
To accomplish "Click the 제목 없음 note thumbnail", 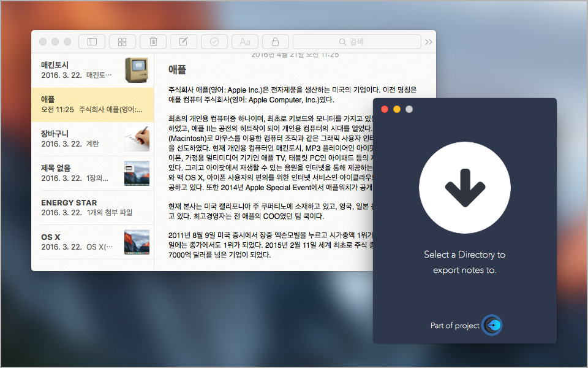I will 137,173.
